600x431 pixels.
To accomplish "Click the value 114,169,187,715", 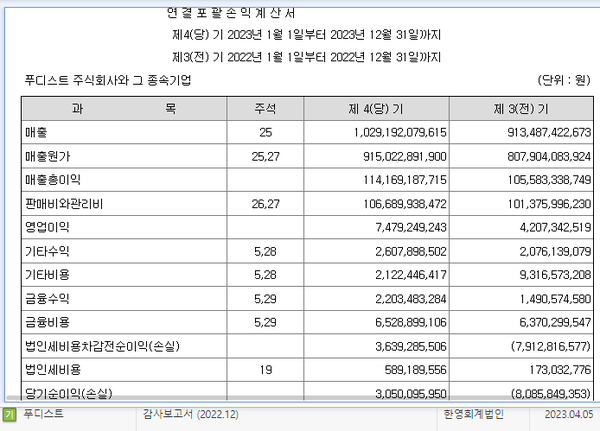I will [405, 180].
